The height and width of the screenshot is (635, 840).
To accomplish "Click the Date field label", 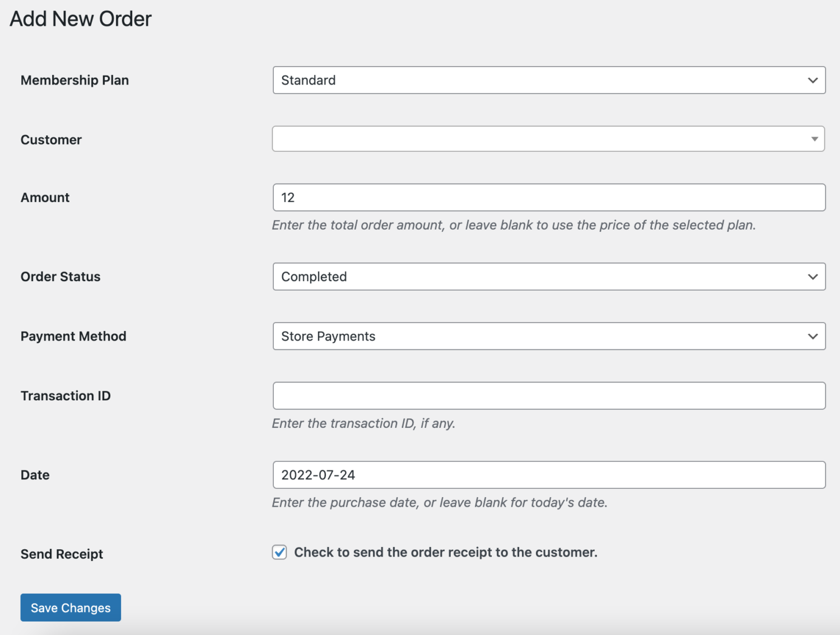I will (x=35, y=475).
